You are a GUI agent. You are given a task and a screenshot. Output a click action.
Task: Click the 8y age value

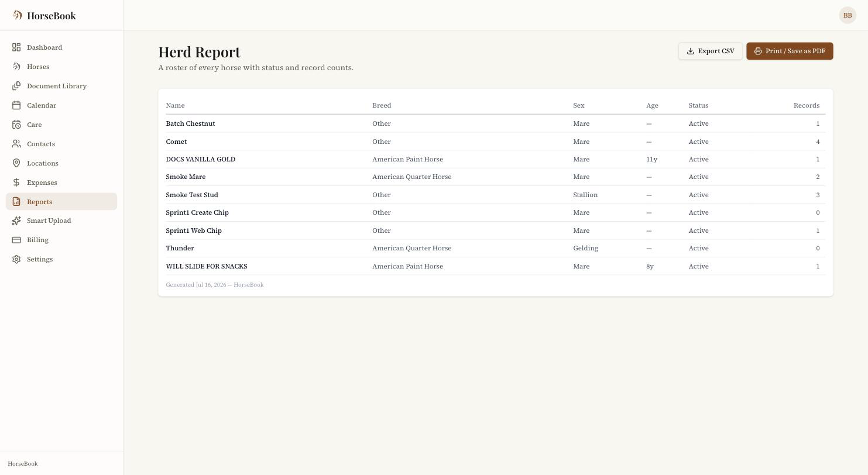(x=650, y=266)
